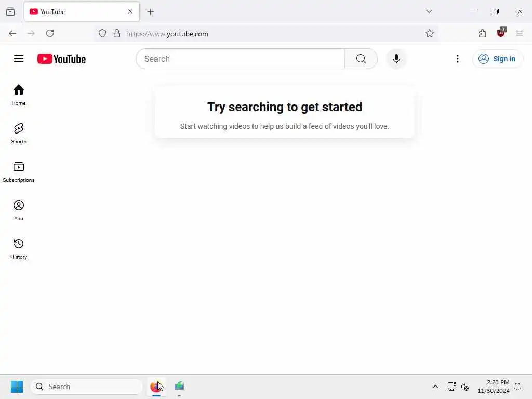Viewport: 532px width, 399px height.
Task: Click into the YouTube search field
Action: pyautogui.click(x=240, y=59)
